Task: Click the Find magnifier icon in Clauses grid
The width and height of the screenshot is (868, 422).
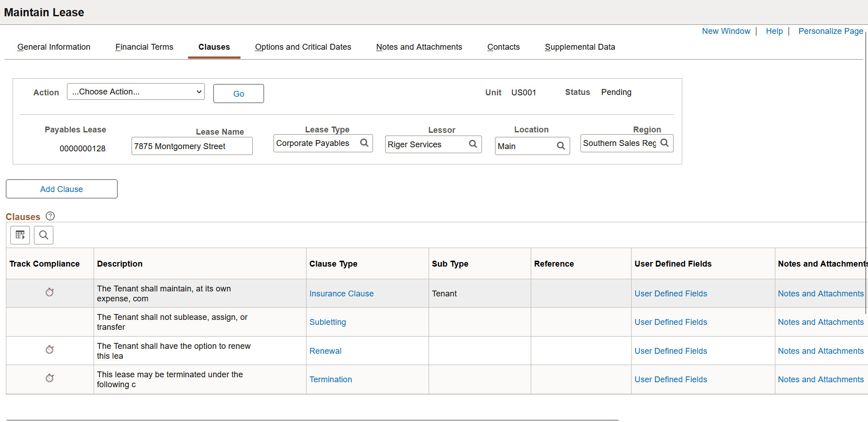Action: (x=43, y=235)
